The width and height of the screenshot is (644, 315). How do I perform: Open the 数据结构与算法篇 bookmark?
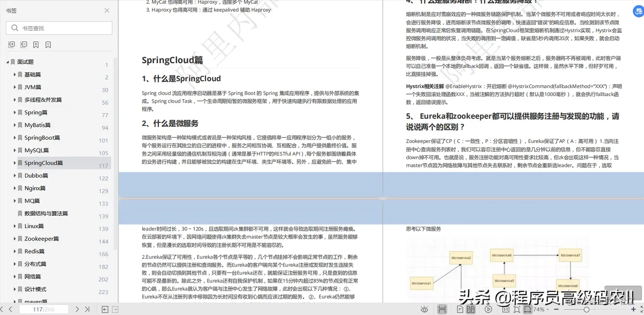coord(46,213)
